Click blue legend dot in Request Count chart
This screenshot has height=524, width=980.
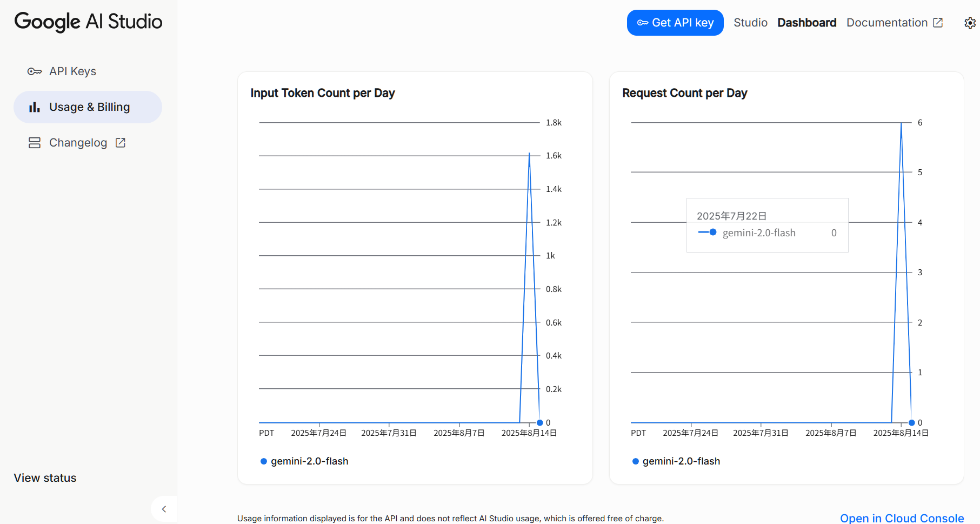(636, 461)
